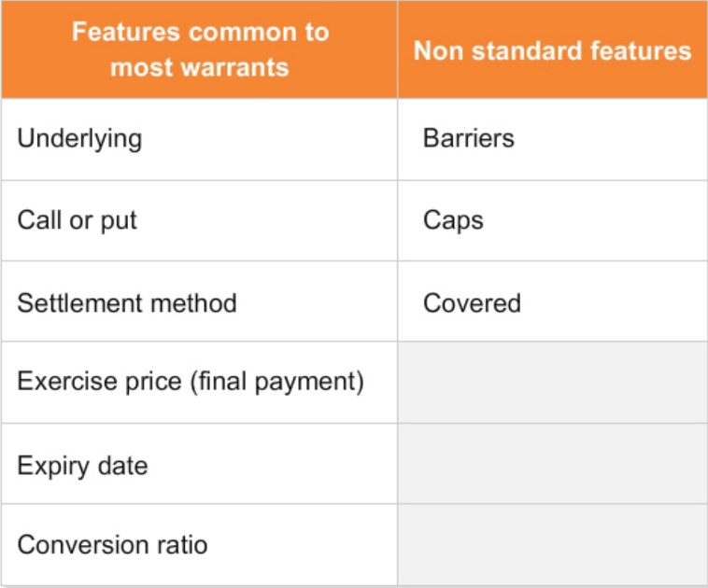Click the "(final payment)" parenthetical text

click(276, 383)
